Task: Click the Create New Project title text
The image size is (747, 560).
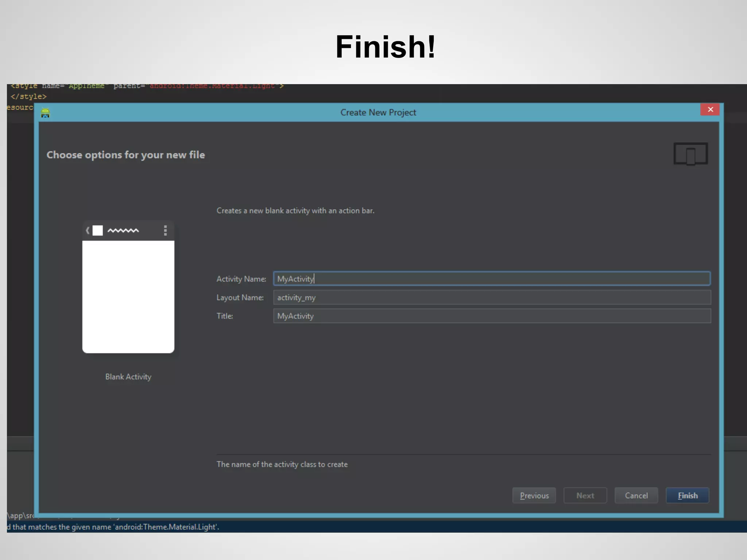Action: pos(378,113)
